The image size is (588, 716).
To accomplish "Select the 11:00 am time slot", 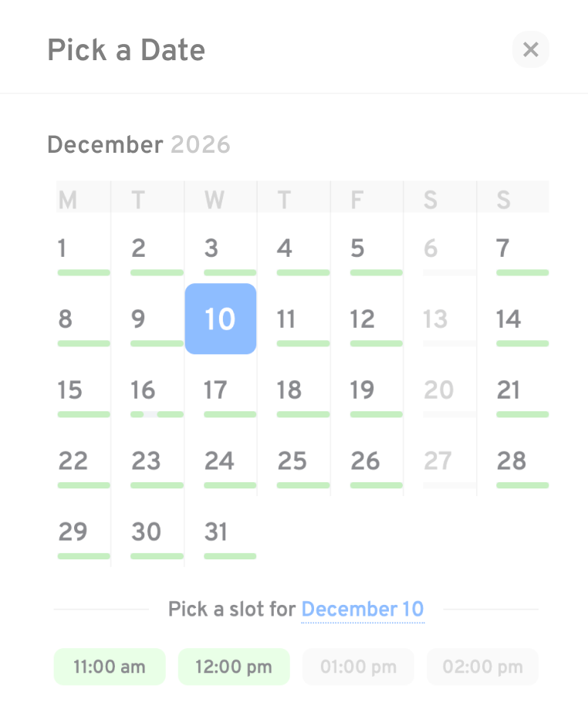I will click(110, 667).
